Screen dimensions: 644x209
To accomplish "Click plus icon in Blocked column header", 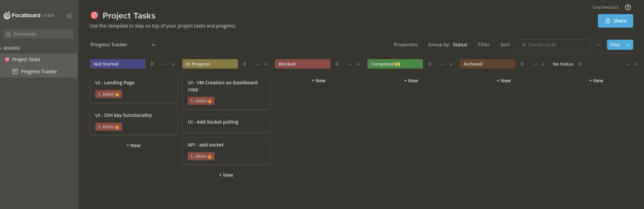I will point(358,64).
